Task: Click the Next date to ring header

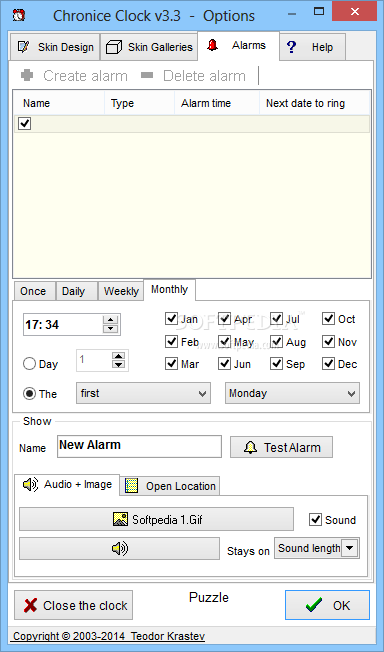Action: click(x=315, y=103)
